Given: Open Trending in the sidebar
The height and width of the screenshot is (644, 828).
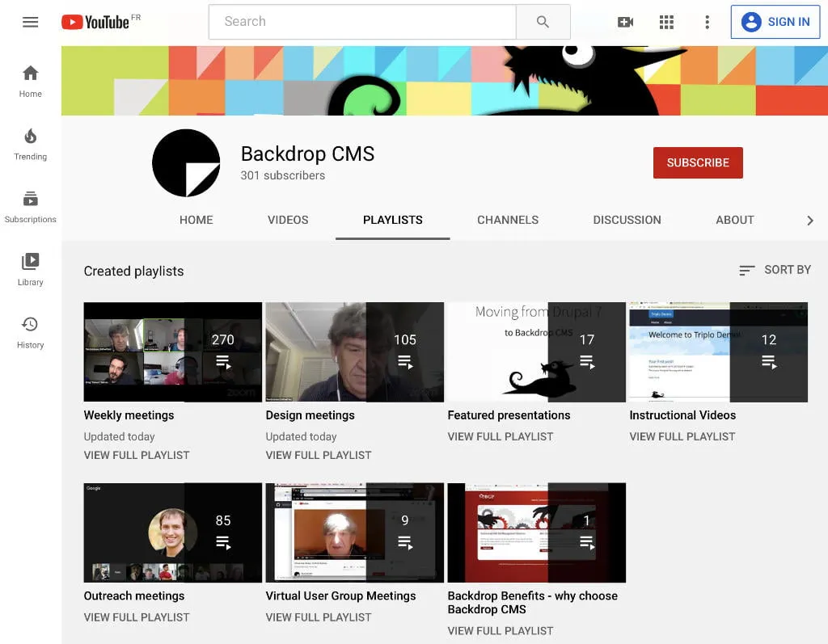Looking at the screenshot, I should coord(30,144).
